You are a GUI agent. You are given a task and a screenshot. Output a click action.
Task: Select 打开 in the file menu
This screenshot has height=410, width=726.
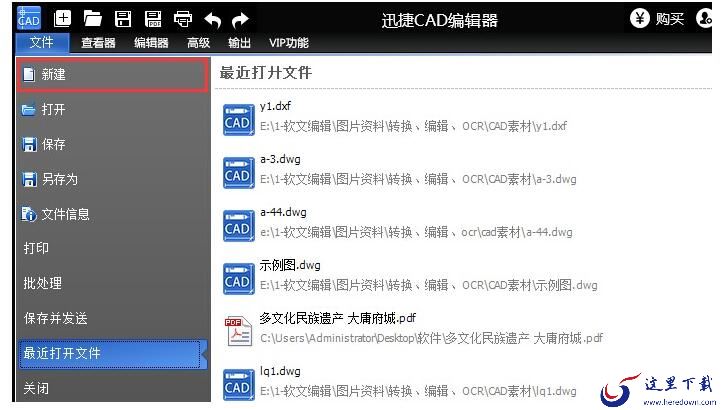[113, 110]
